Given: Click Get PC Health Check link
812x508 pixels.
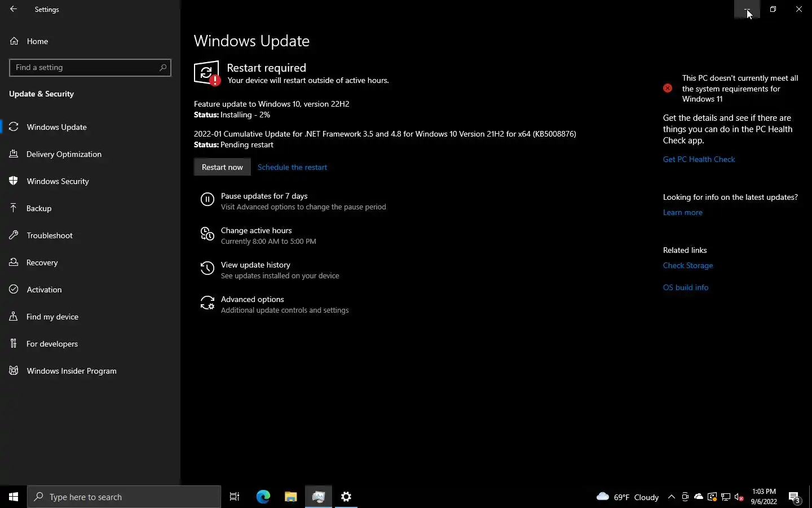Looking at the screenshot, I should tap(699, 159).
